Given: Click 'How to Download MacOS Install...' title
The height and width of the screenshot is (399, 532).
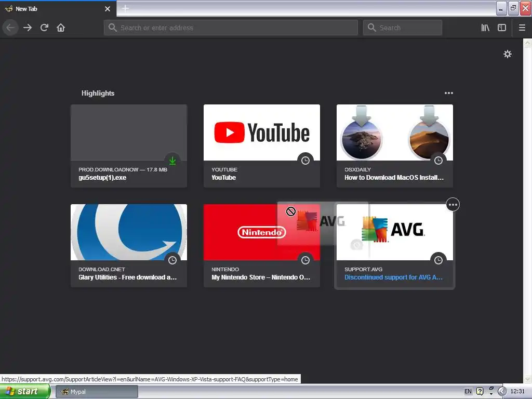Looking at the screenshot, I should [394, 178].
